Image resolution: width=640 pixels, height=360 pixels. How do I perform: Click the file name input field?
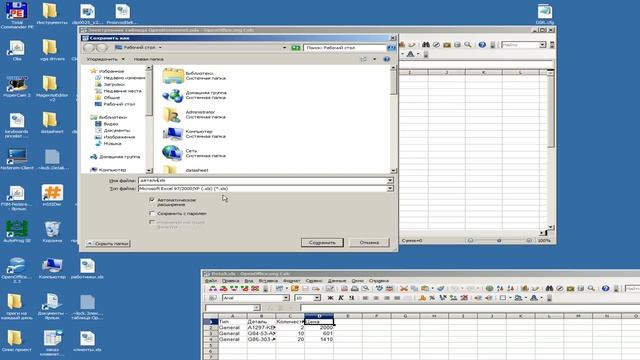262,180
